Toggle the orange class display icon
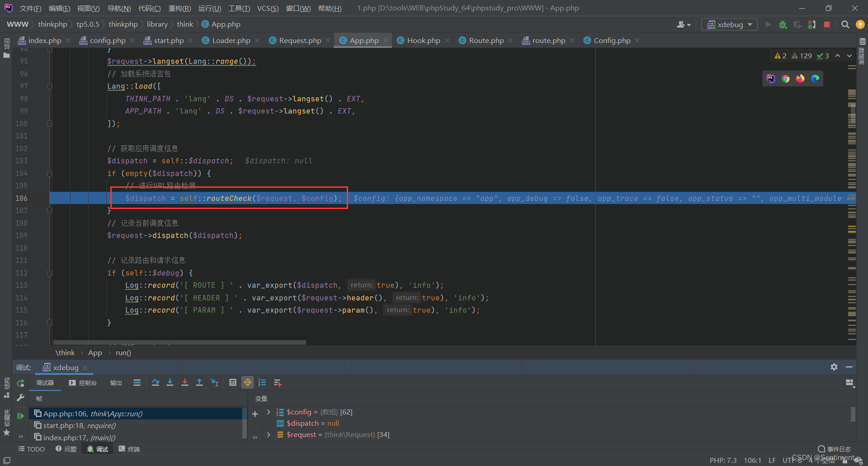Screen dimensions: 868x466 pos(248,383)
